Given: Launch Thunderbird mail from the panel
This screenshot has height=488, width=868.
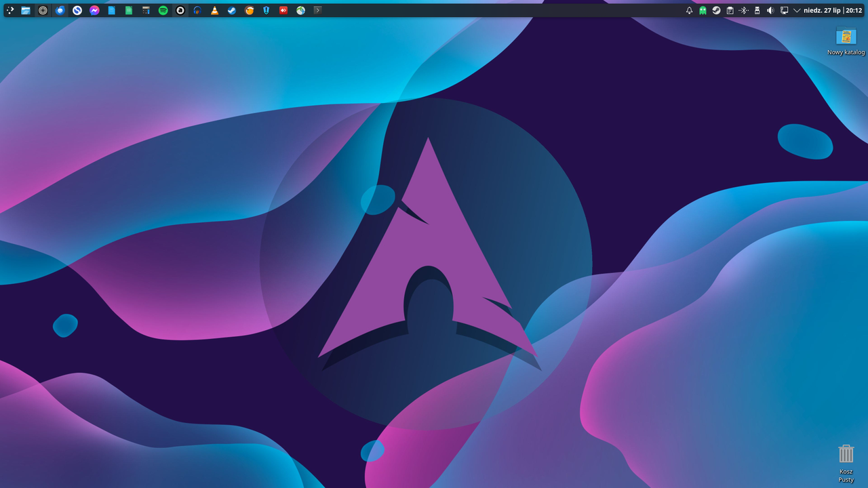Looking at the screenshot, I should (60, 10).
